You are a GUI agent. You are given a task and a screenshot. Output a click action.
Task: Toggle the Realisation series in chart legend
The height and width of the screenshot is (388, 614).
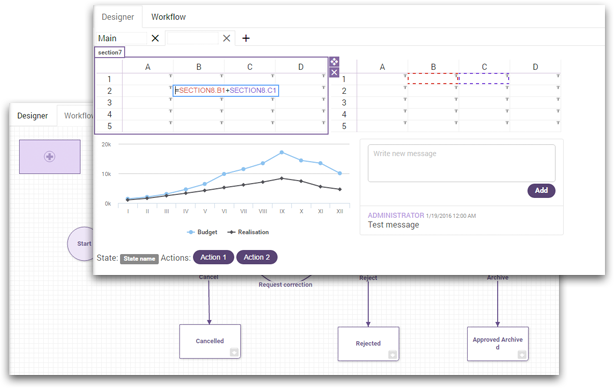(x=248, y=232)
